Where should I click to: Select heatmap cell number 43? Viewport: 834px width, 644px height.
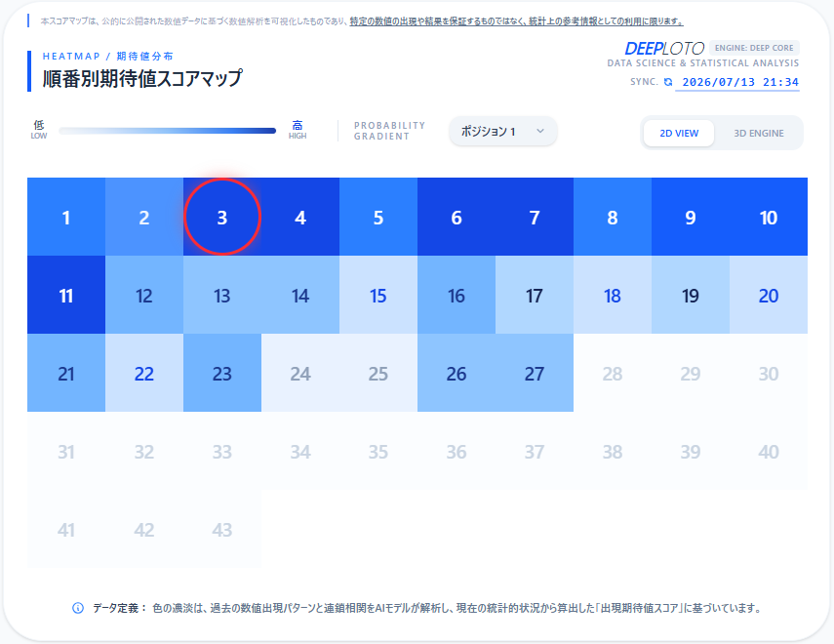222,529
